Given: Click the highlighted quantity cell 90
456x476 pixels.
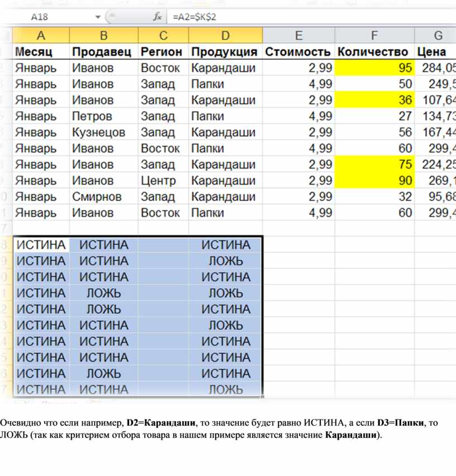Looking at the screenshot, I should [x=374, y=180].
